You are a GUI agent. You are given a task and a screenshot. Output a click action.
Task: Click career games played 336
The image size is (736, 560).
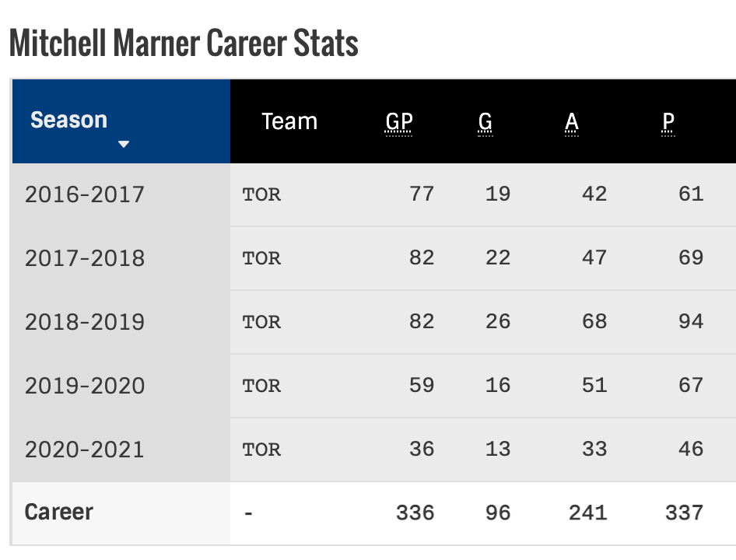tap(415, 512)
